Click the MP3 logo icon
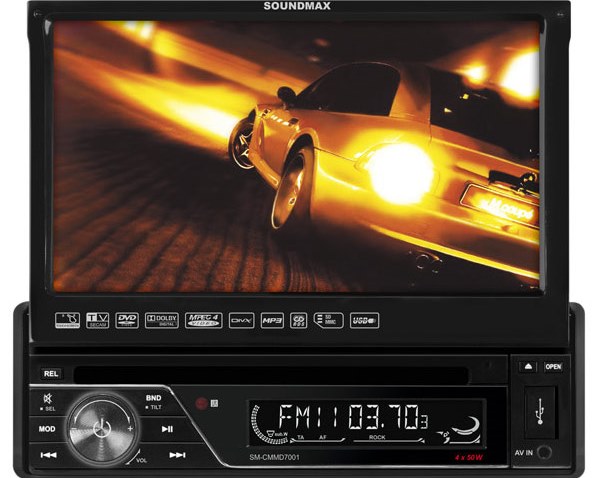This screenshot has width=600, height=478. [x=272, y=320]
